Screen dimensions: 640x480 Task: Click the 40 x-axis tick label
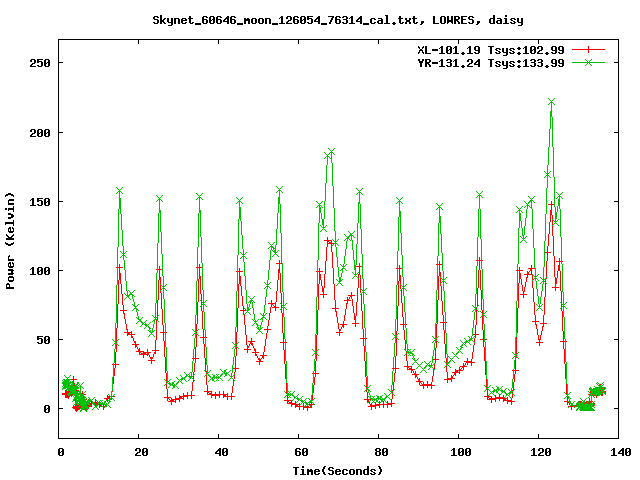221,452
